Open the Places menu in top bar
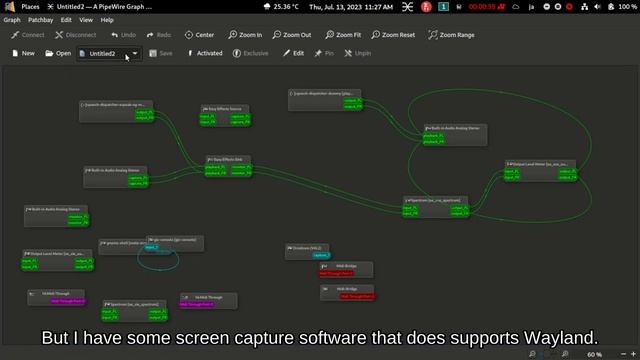The height and width of the screenshot is (360, 640). (x=30, y=7)
